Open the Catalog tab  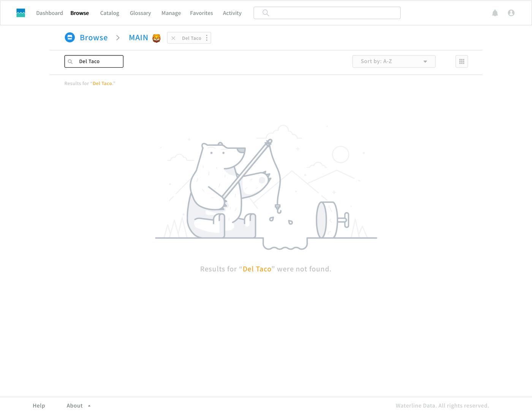109,13
